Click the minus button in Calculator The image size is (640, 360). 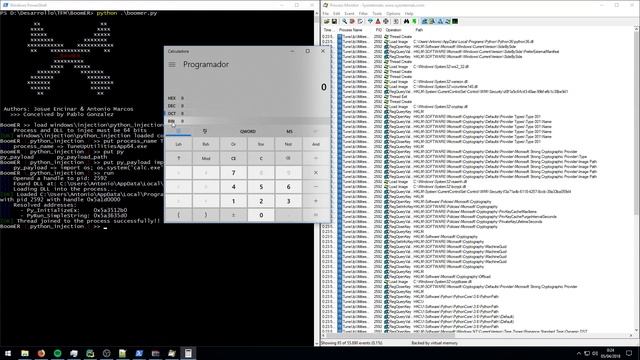click(x=316, y=187)
